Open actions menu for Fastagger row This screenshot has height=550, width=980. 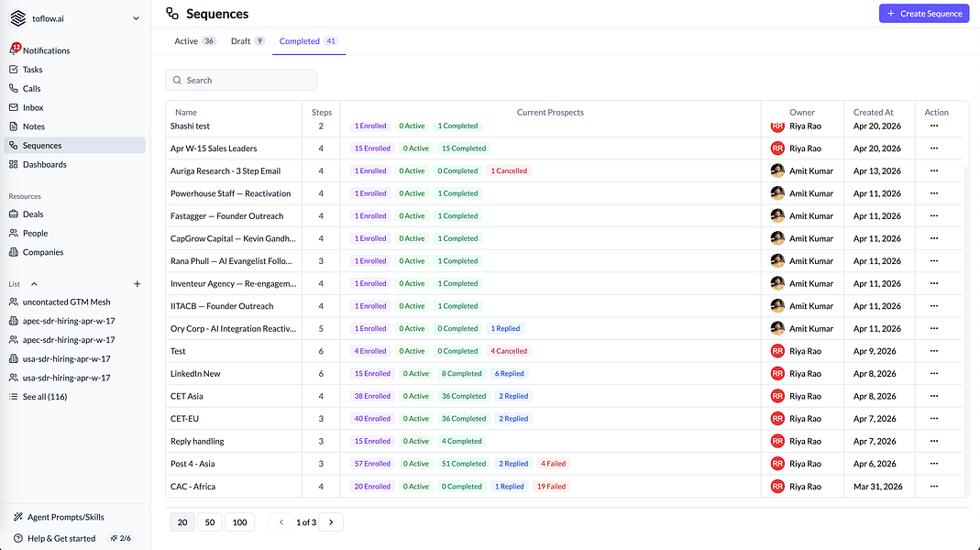(934, 216)
